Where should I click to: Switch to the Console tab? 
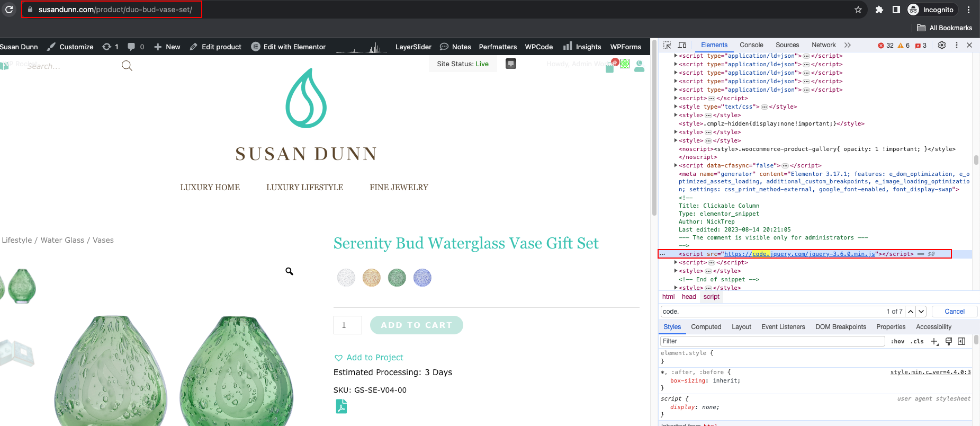[x=751, y=45]
